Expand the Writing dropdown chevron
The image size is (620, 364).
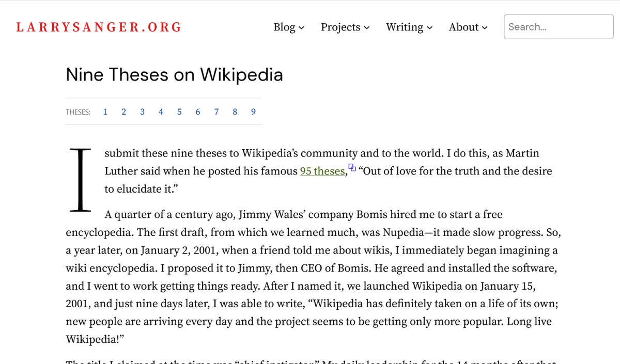tap(430, 28)
